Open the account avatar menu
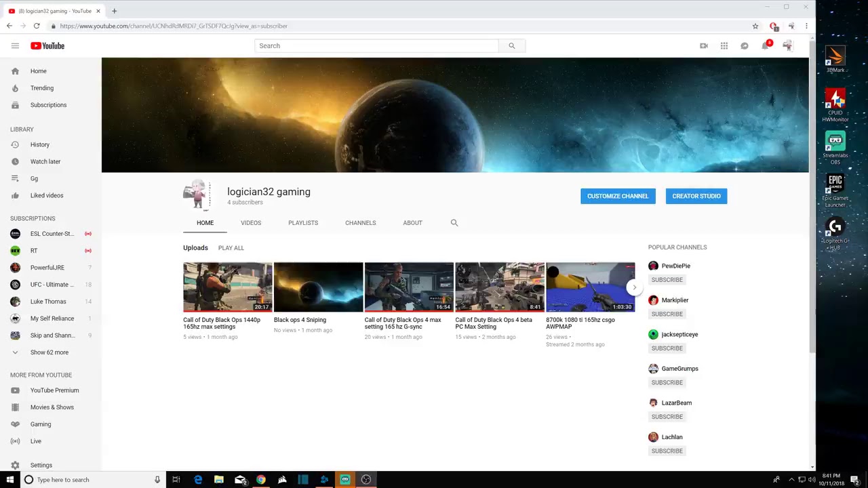The width and height of the screenshot is (868, 488). [x=787, y=45]
